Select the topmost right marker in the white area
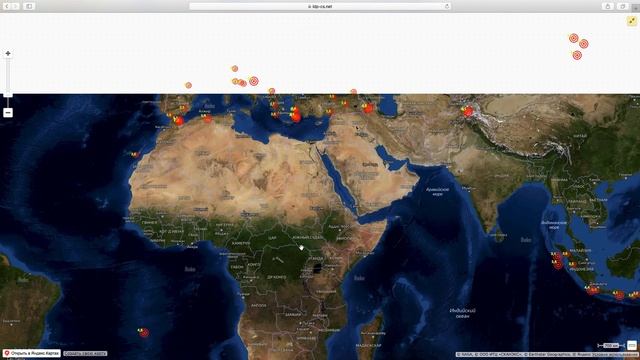Image resolution: width=640 pixels, height=360 pixels. [574, 38]
